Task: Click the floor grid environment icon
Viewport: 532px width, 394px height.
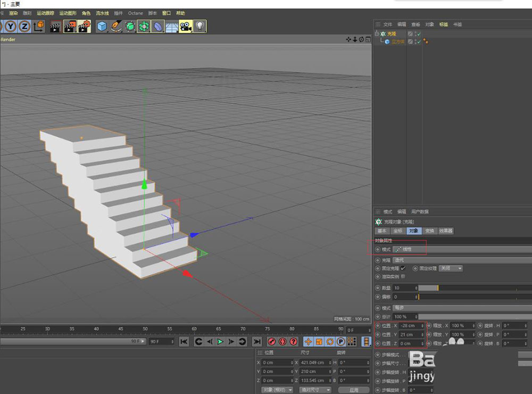Action: [172, 27]
